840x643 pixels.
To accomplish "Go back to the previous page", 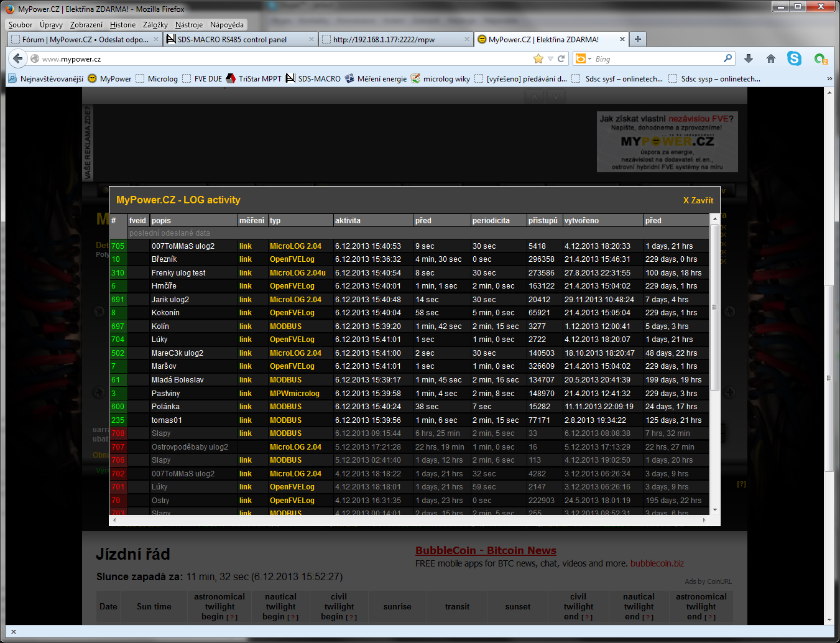I will coord(18,58).
